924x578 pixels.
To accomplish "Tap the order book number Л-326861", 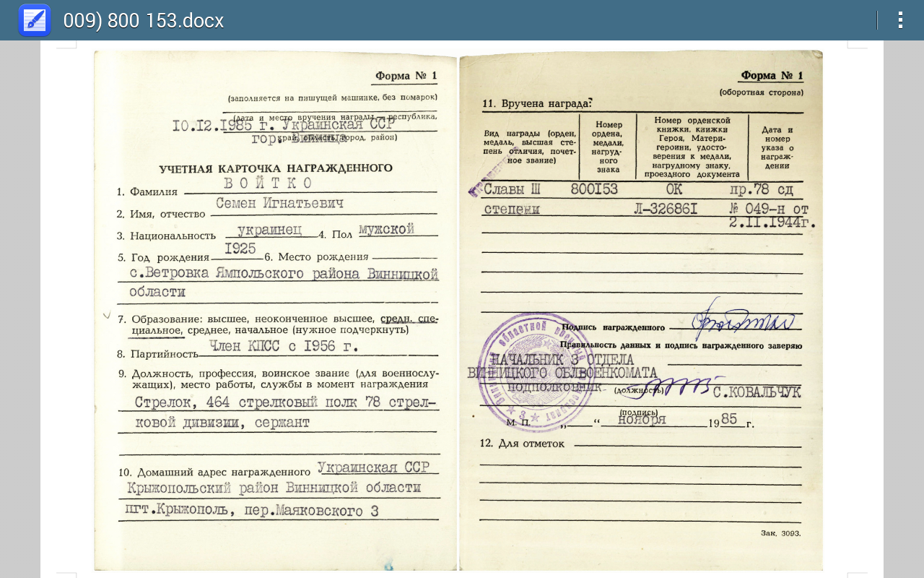I will (665, 210).
